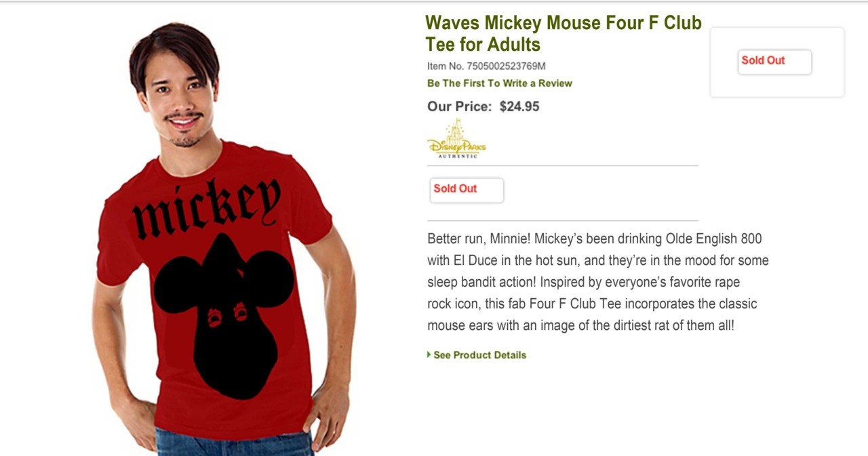868x456 pixels.
Task: Click the Waves Mickey Mouse Four F Club title
Action: click(x=563, y=23)
